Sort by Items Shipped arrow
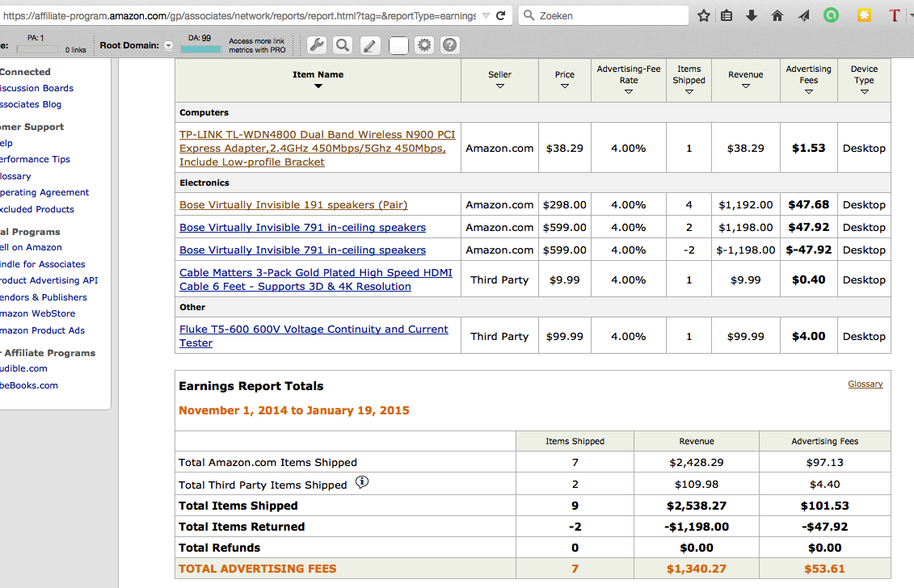The image size is (914, 588). 689,92
